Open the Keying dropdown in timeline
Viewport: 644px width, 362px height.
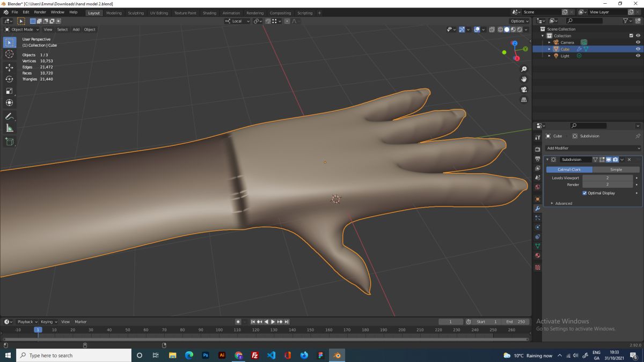(48, 322)
